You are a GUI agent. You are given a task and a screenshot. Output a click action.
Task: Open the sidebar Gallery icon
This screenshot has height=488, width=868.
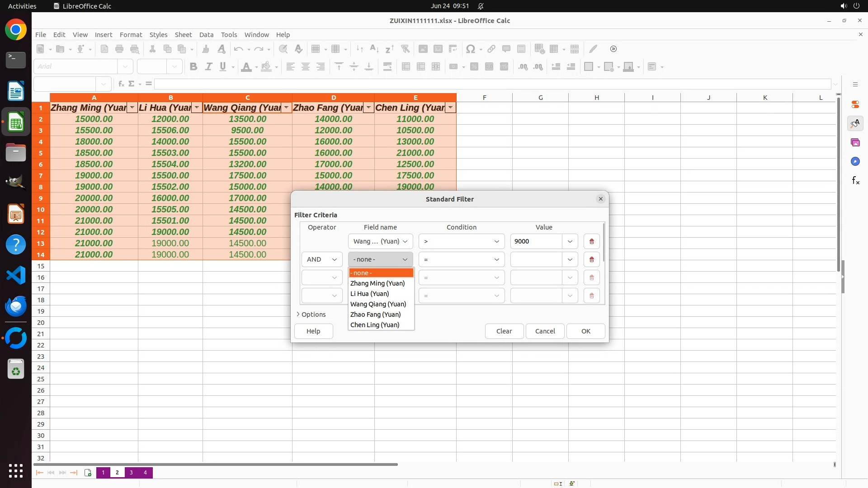(x=855, y=142)
